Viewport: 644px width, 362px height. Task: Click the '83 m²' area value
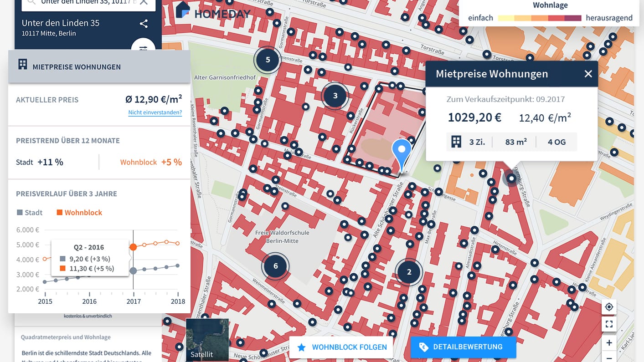point(516,142)
